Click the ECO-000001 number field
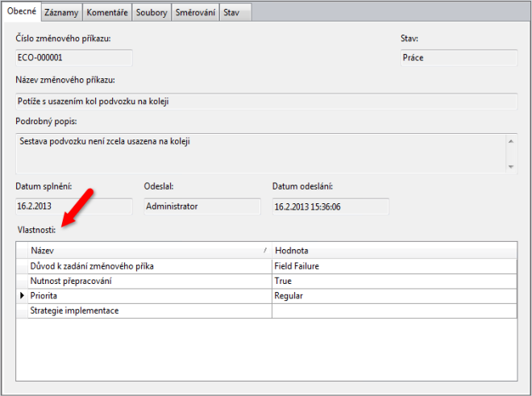This screenshot has width=532, height=396. (74, 58)
